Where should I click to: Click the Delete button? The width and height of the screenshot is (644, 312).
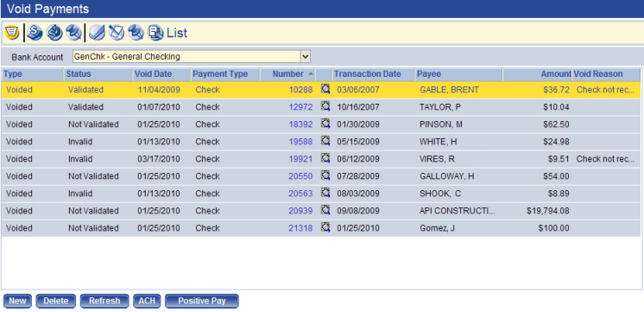click(56, 301)
